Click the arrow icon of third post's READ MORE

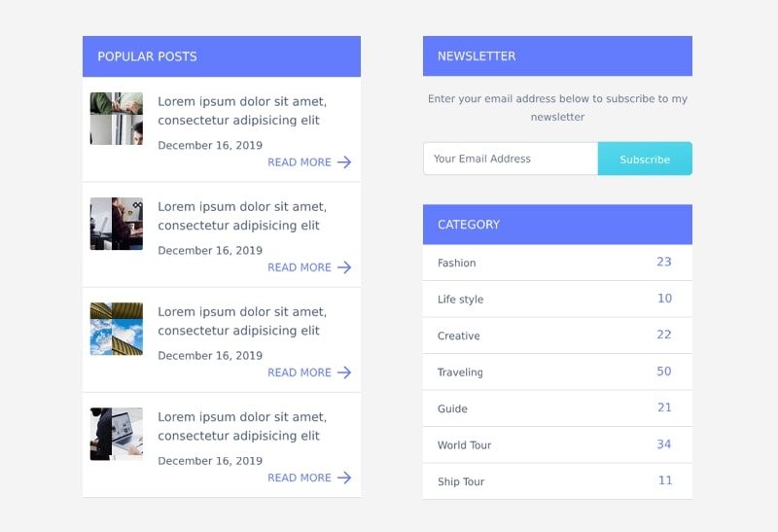point(344,372)
